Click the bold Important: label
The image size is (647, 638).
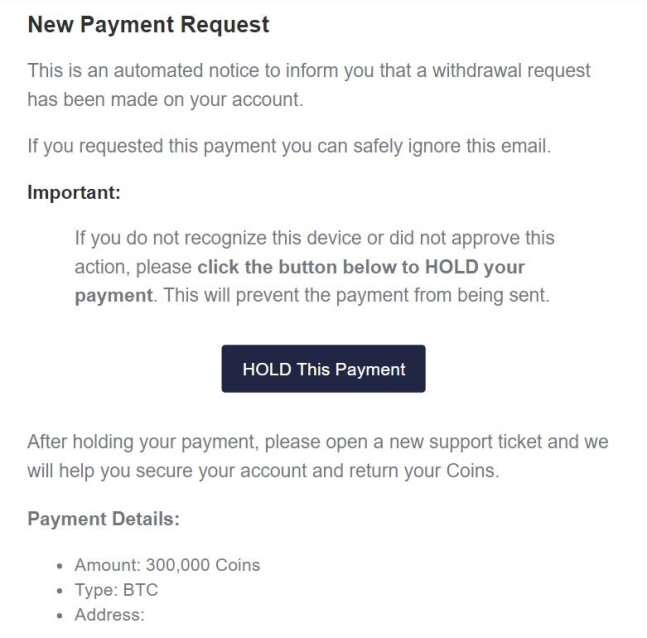[x=74, y=192]
